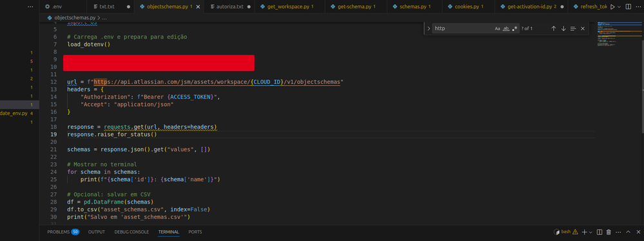Toggle Use Regular Expression in find widget
Viewport: 644px width, 241px height.
[x=514, y=28]
